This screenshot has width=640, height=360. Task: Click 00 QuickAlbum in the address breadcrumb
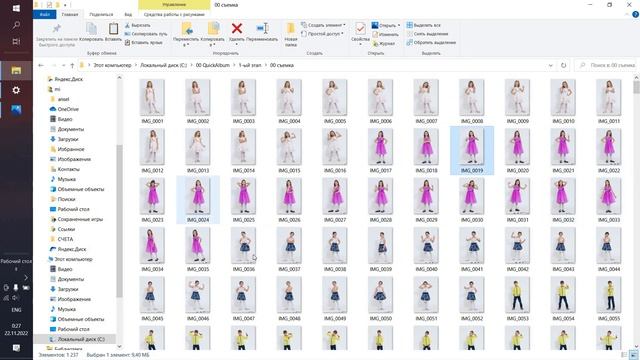coord(213,65)
